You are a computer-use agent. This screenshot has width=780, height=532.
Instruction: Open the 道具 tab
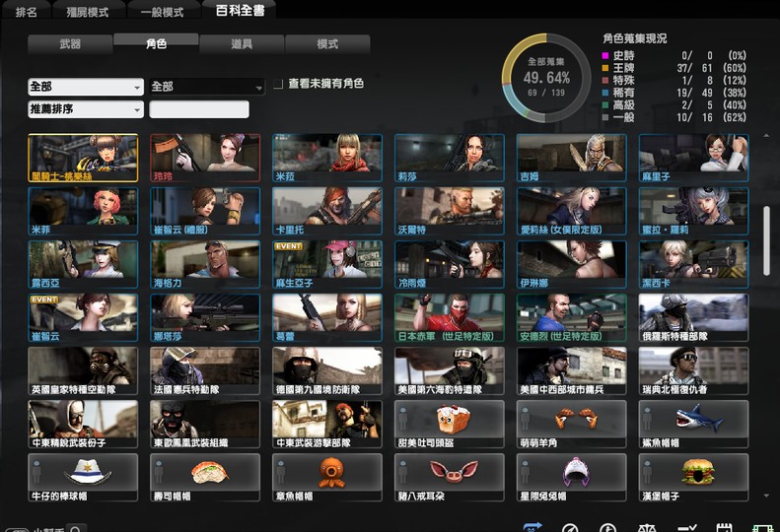click(242, 44)
